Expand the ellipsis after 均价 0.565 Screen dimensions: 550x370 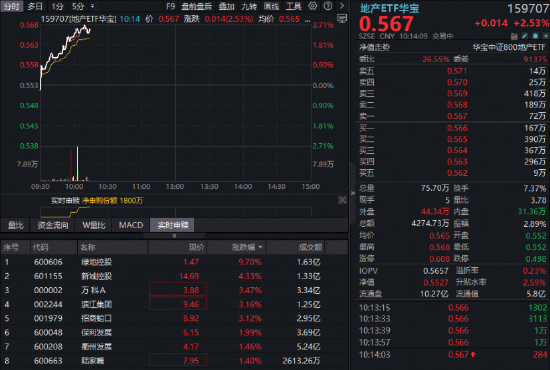click(x=307, y=20)
